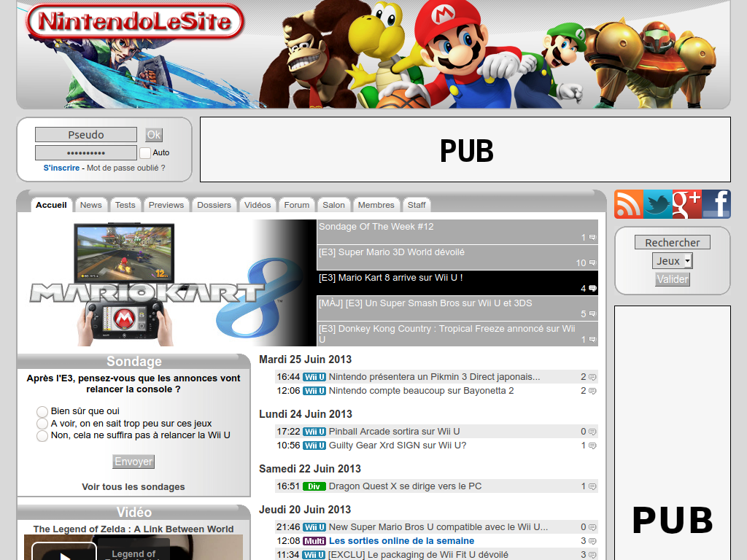Click the Ok login button
The height and width of the screenshot is (560, 747).
(x=154, y=135)
